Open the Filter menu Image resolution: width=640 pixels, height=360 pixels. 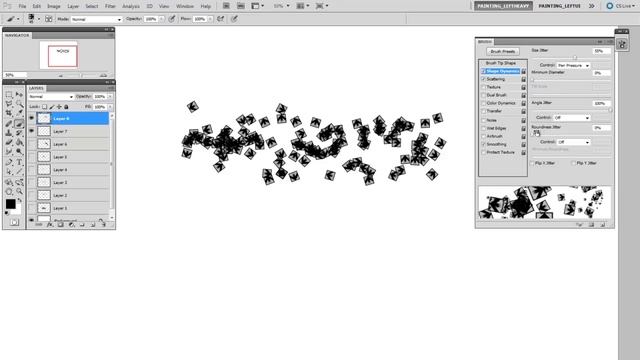tap(110, 6)
